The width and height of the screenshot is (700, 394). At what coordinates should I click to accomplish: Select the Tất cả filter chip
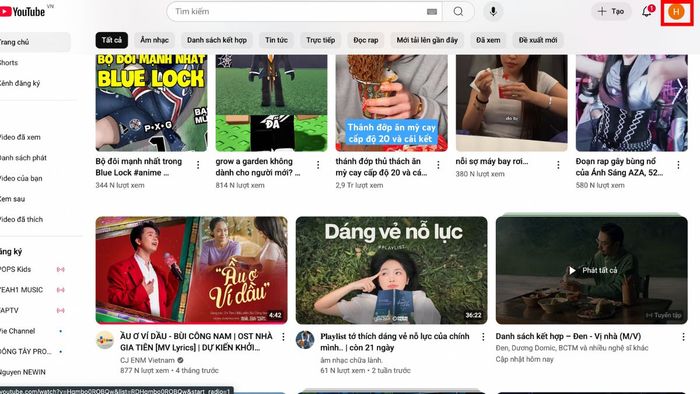click(x=112, y=40)
